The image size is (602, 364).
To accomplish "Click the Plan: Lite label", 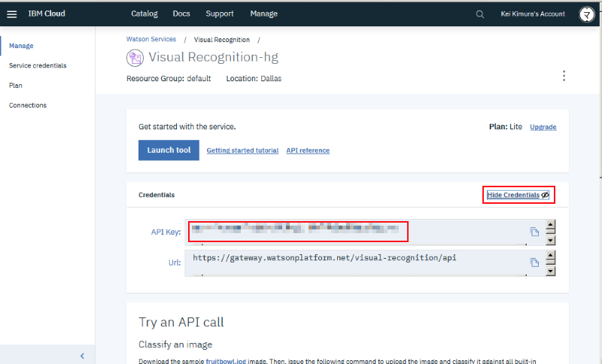I will coord(505,126).
